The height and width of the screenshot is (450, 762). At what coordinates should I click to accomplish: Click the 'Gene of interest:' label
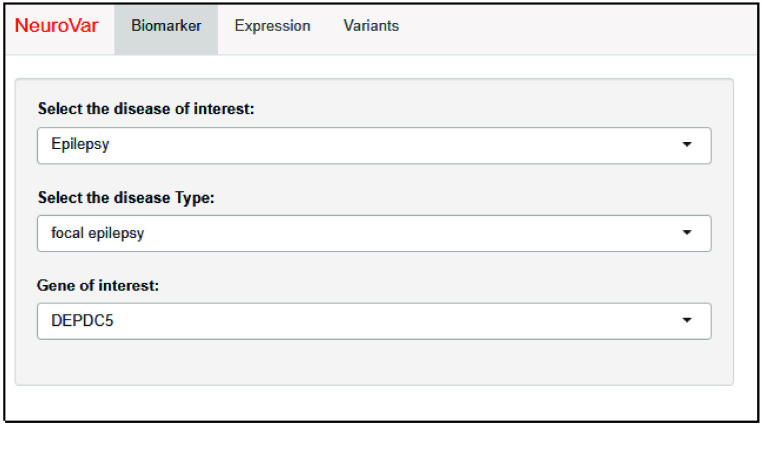[x=98, y=286]
